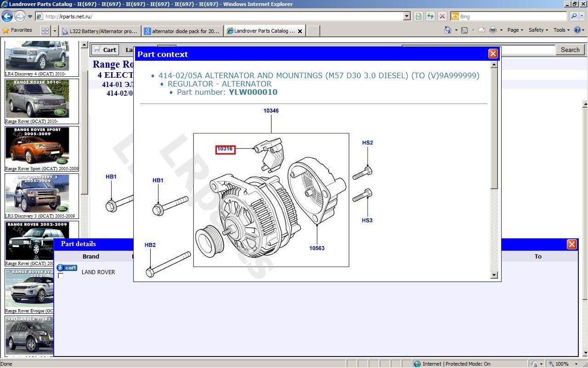The width and height of the screenshot is (588, 368).
Task: Close the Landrover Parts Catalog tab
Action: click(300, 31)
